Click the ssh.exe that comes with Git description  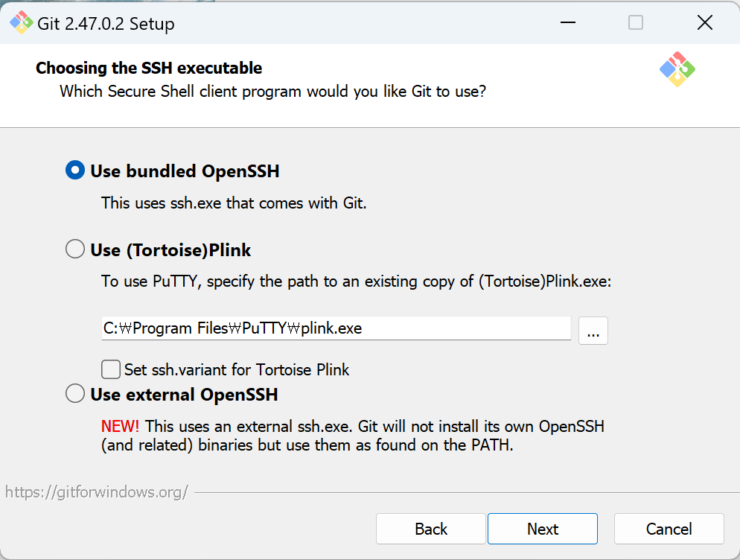click(234, 203)
